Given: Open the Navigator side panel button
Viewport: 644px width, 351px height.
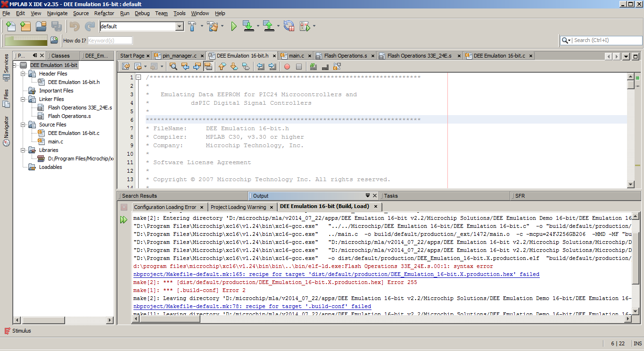Looking at the screenshot, I should (6, 131).
